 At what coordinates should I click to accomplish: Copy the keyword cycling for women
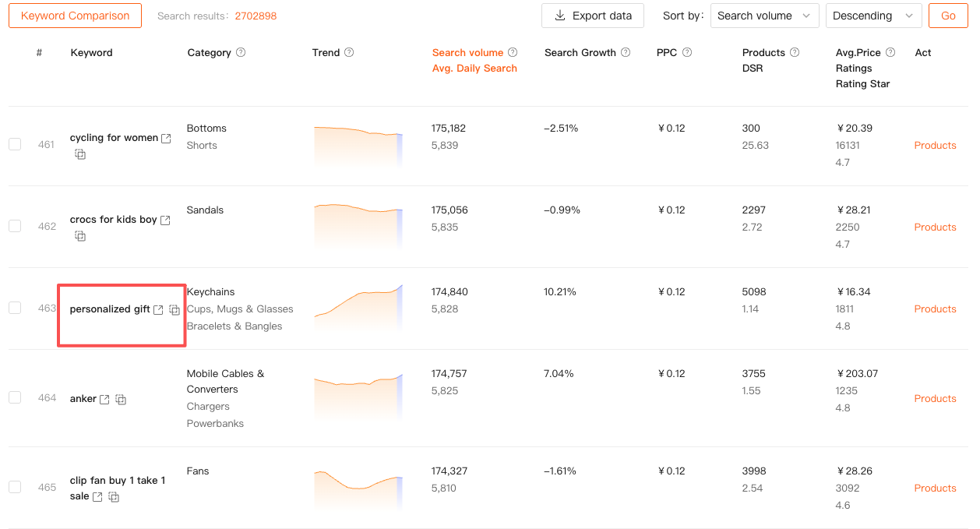[x=80, y=154]
